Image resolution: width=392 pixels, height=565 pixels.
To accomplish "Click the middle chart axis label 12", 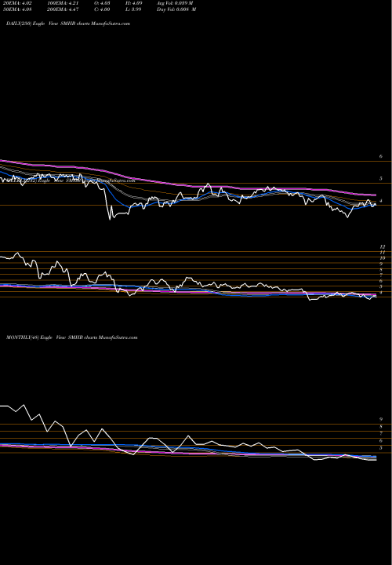I will 383,247.
